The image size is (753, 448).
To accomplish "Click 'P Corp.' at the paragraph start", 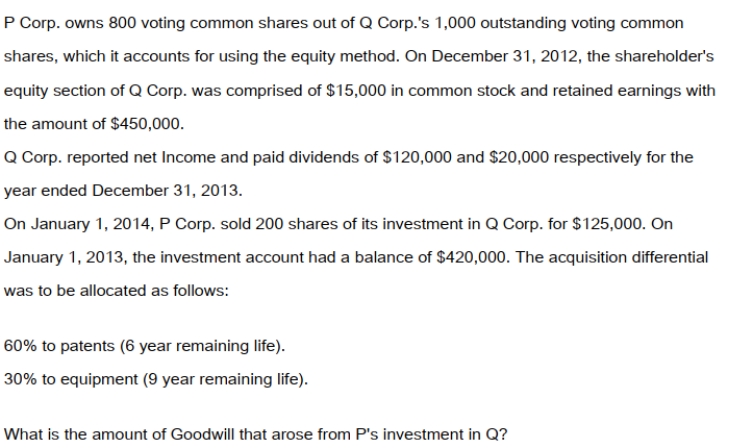I will (x=32, y=23).
